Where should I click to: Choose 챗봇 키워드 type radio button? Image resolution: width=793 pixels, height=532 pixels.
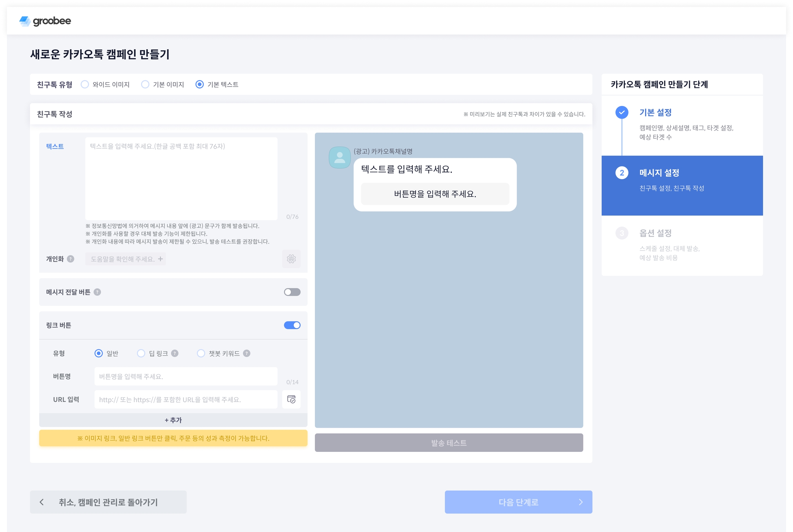tap(201, 353)
